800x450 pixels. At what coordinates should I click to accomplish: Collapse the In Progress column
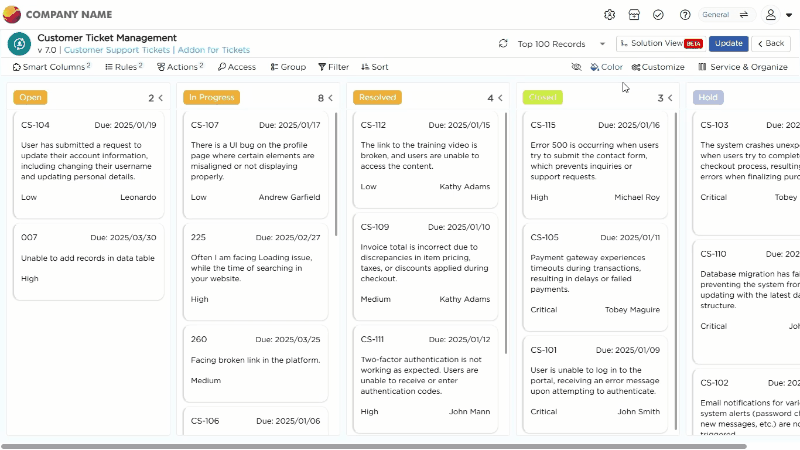click(x=331, y=98)
